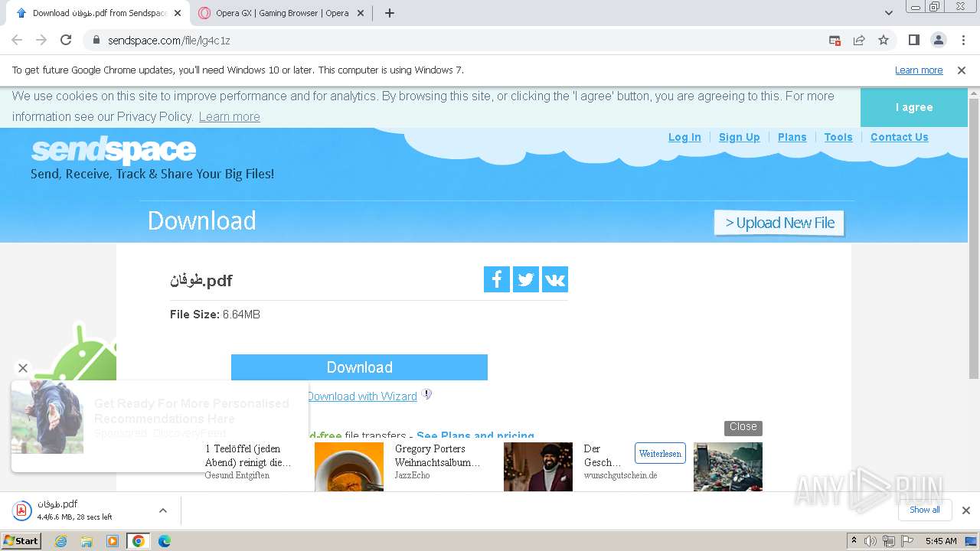Image resolution: width=980 pixels, height=551 pixels.
Task: Go back with the browser back arrow
Action: click(17, 41)
